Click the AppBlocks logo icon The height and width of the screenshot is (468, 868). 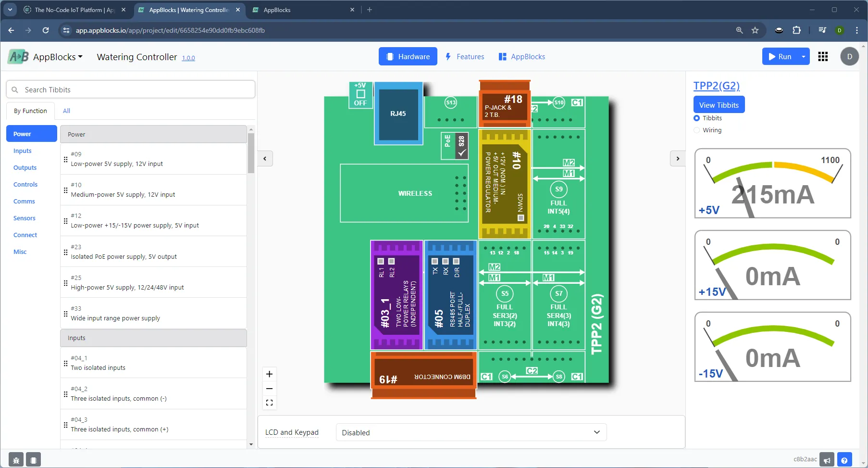click(18, 57)
